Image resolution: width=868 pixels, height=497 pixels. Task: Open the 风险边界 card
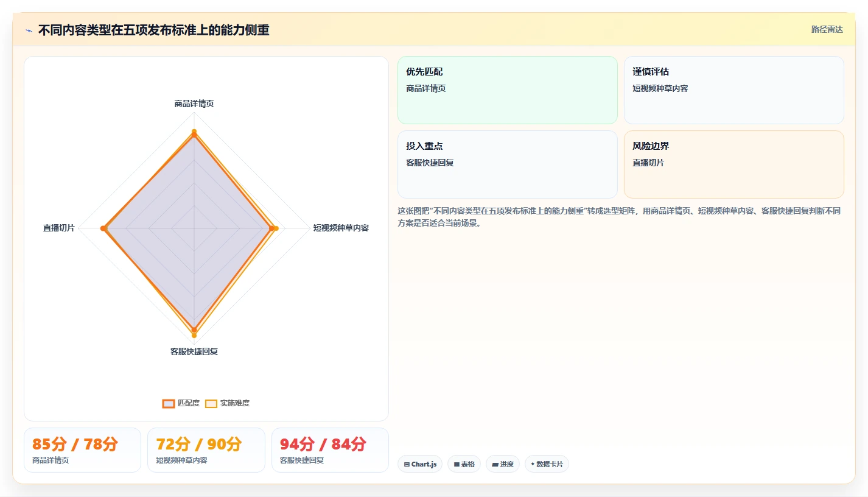pyautogui.click(x=734, y=164)
